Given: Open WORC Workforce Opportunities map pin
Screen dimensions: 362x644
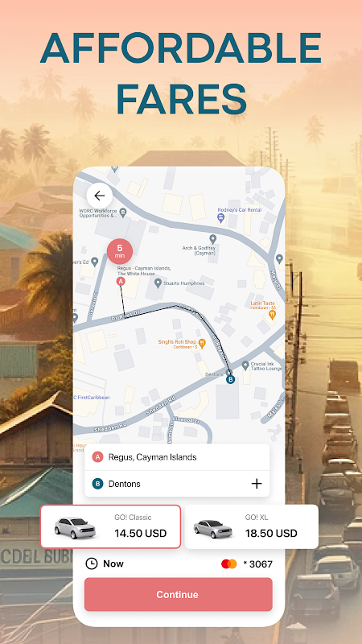Looking at the screenshot, I should click(123, 213).
